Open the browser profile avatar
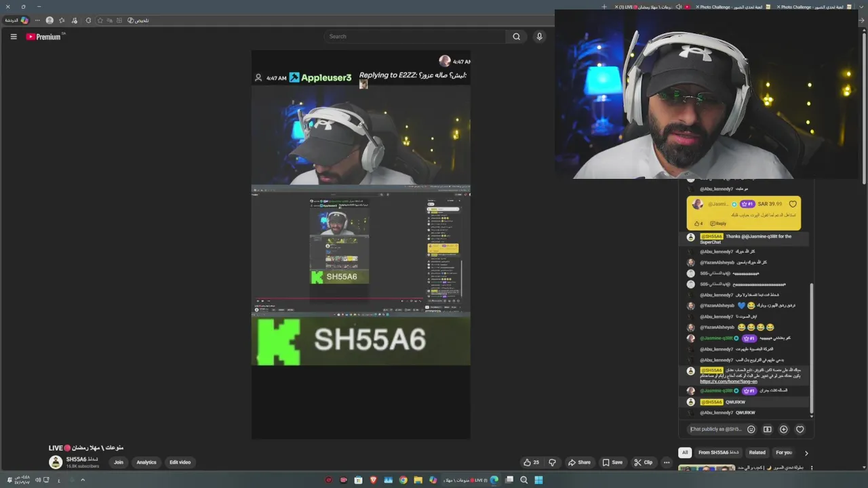The height and width of the screenshot is (488, 868). (50, 20)
